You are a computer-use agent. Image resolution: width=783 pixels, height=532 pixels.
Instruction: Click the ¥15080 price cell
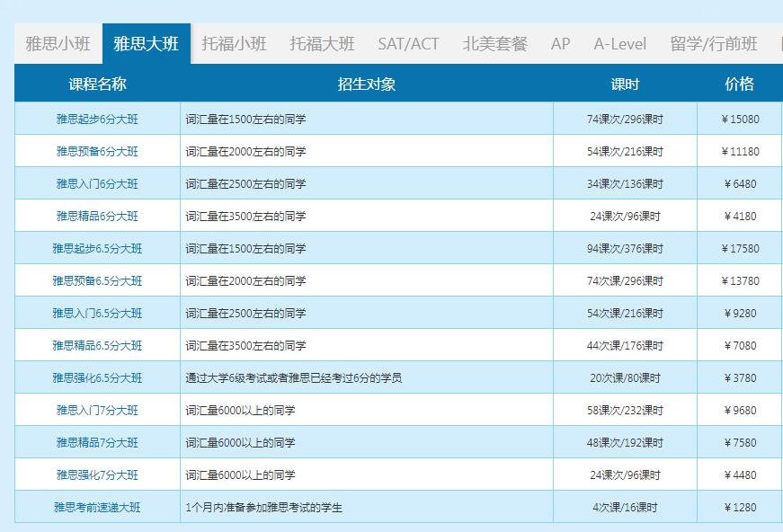coord(740,119)
